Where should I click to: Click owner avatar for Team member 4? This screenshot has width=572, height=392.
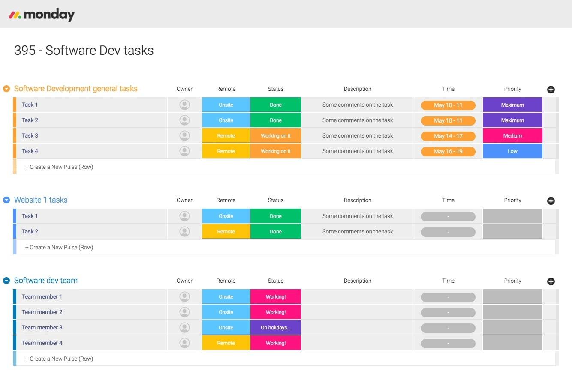click(184, 343)
